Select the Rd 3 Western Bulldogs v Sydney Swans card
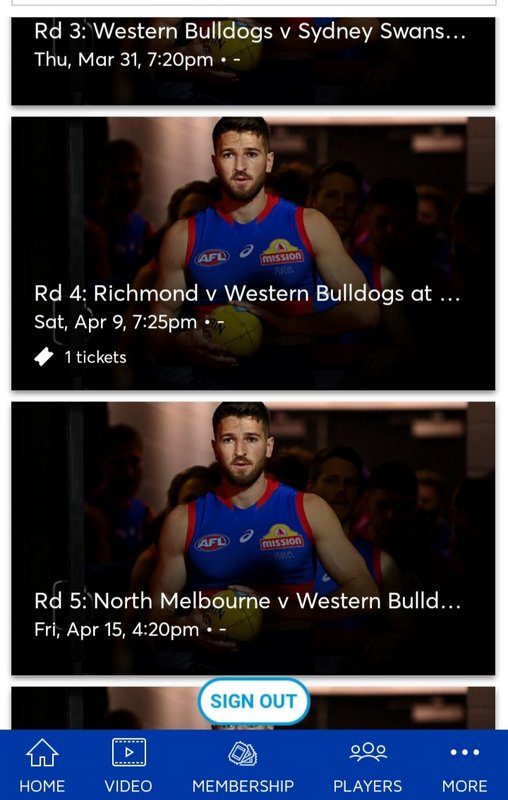Image resolution: width=508 pixels, height=800 pixels. click(253, 61)
